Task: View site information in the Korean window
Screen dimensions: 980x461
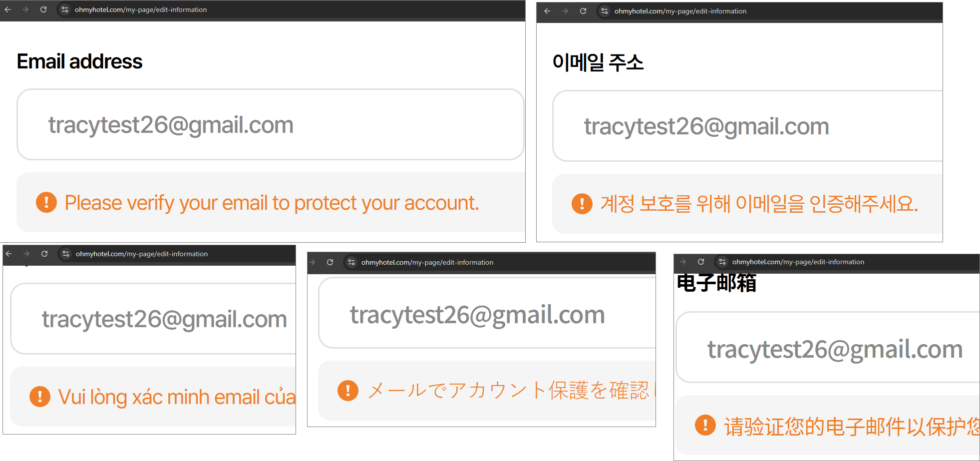Action: [x=605, y=11]
